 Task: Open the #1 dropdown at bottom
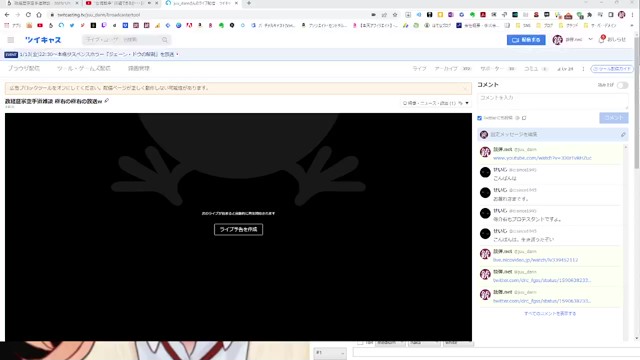[x=330, y=353]
